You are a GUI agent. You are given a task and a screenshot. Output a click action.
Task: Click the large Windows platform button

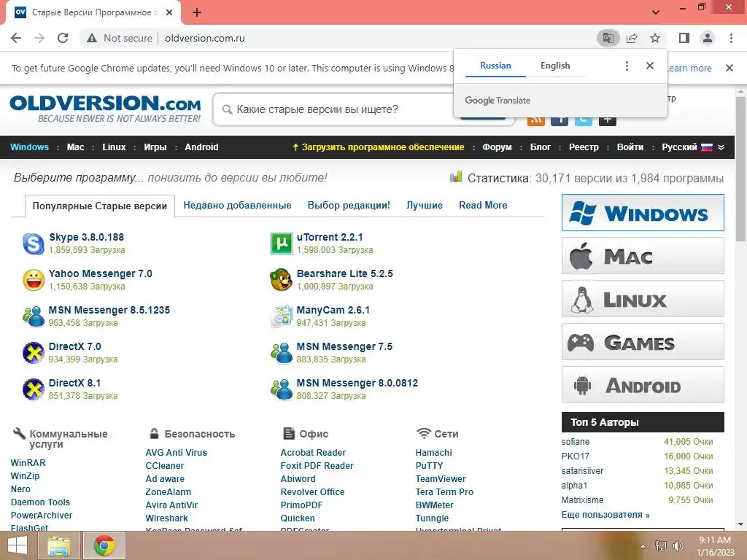(x=643, y=212)
